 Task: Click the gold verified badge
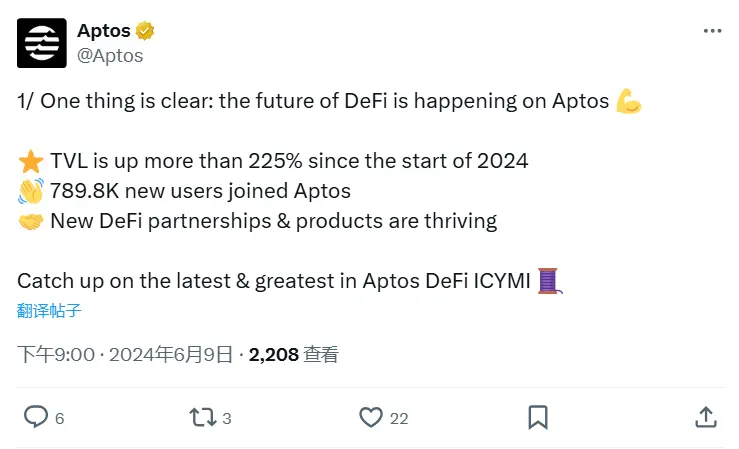tap(145, 31)
